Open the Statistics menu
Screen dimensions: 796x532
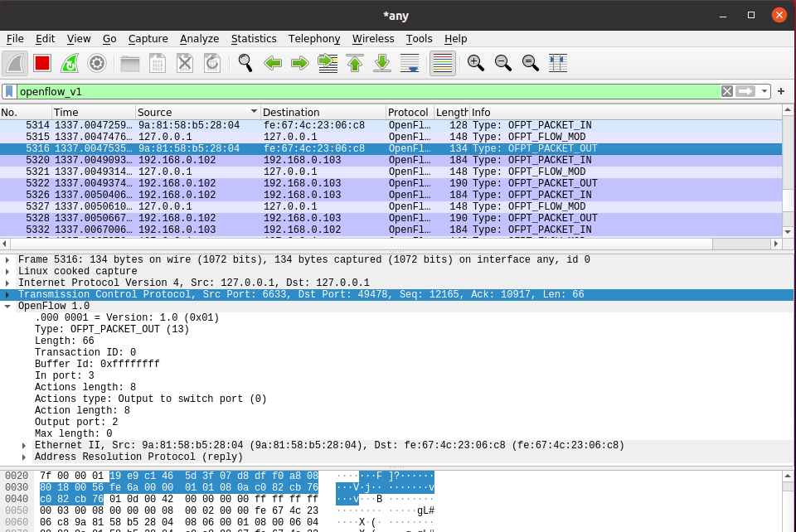pyautogui.click(x=254, y=39)
